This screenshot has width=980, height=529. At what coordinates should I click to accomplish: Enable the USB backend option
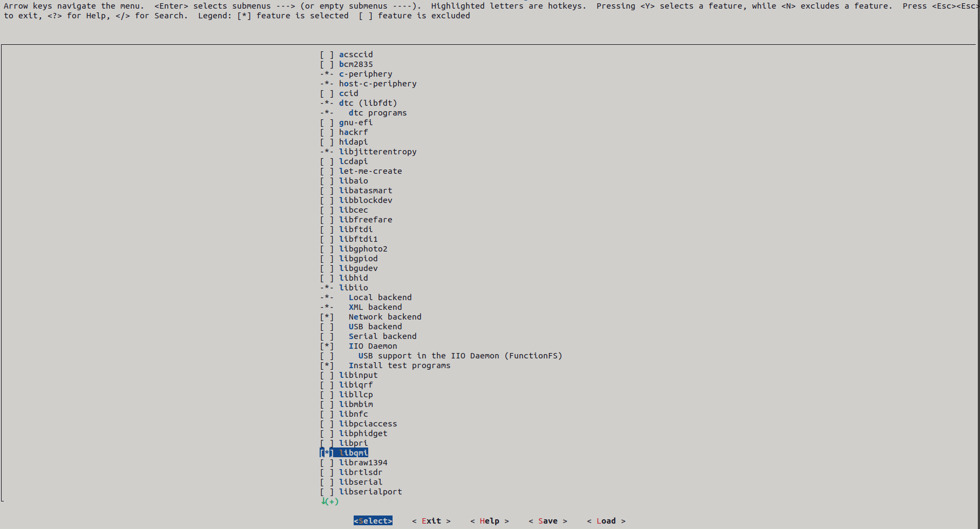coord(327,327)
